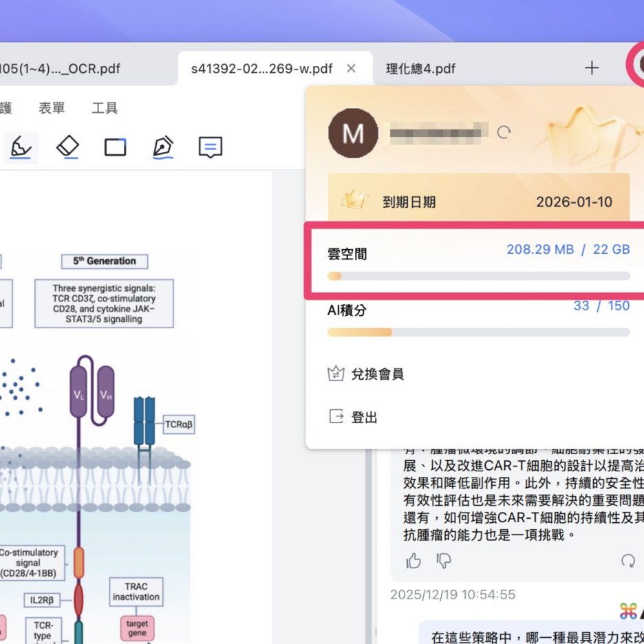The image size is (644, 644).
Task: Open the 工具 menu
Action: click(x=105, y=108)
